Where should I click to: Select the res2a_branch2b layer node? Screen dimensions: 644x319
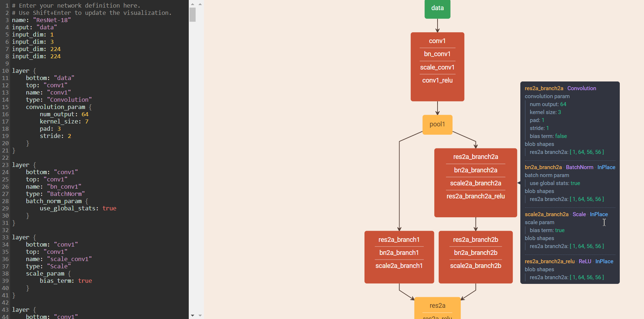coord(475,240)
